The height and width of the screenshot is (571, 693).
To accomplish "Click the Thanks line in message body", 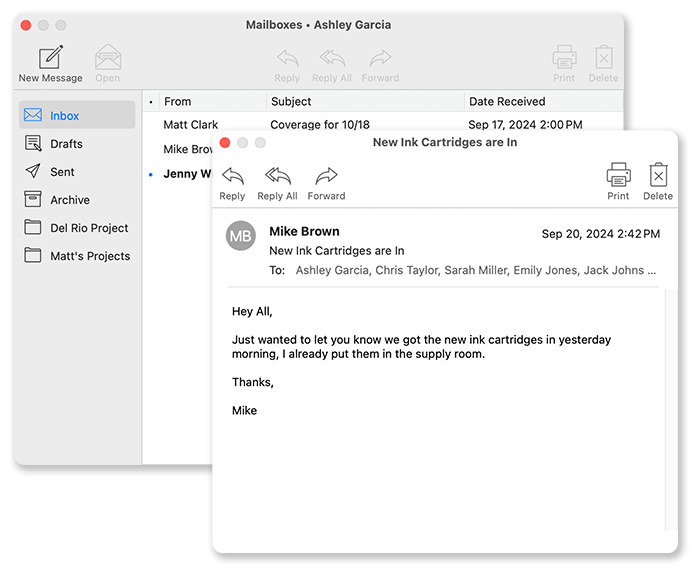I will [253, 382].
